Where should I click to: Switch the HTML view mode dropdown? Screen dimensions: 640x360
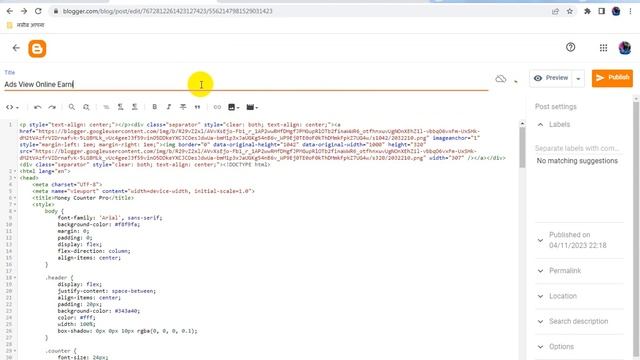(12, 107)
